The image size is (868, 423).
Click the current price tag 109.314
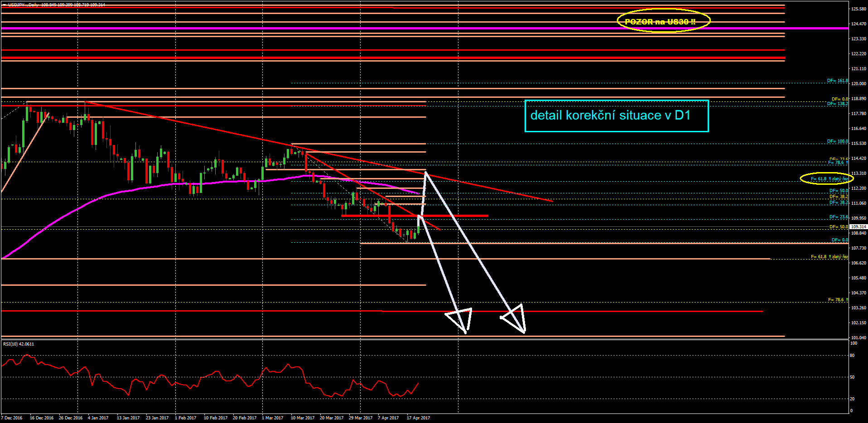point(858,226)
